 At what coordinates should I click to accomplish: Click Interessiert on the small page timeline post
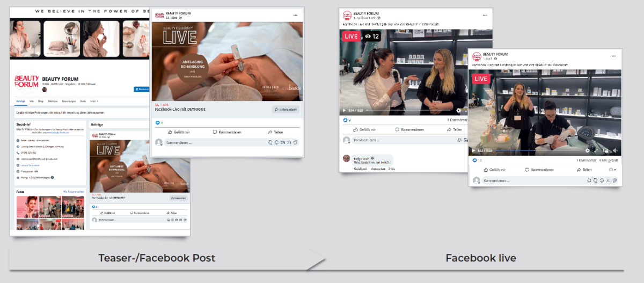point(179,198)
